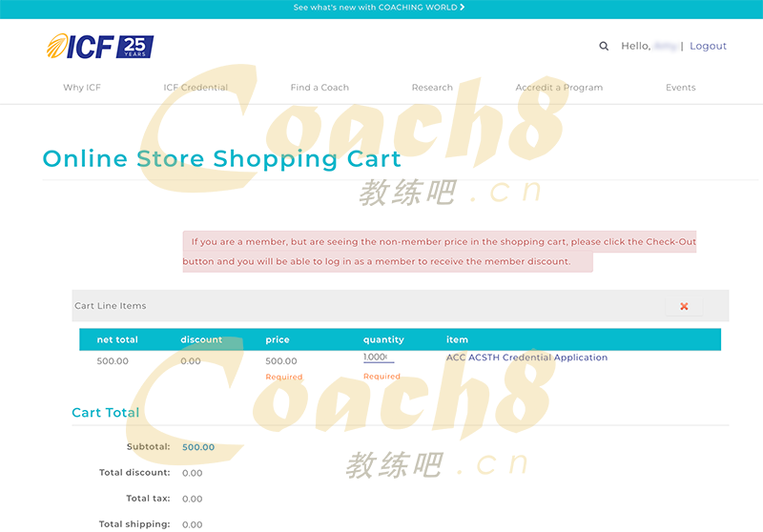Click the blurred username after Hello
763x532 pixels.
click(x=666, y=46)
